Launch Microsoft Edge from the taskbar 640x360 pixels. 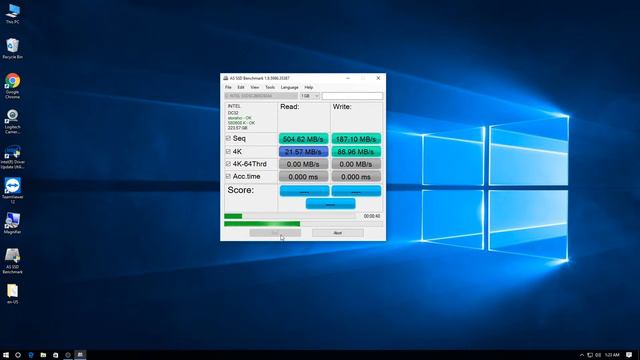point(31,355)
